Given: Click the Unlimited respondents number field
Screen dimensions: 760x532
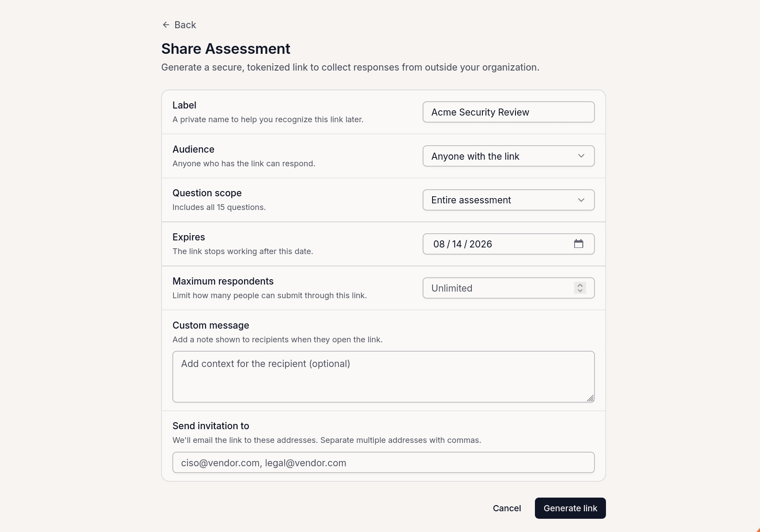Looking at the screenshot, I should [508, 288].
